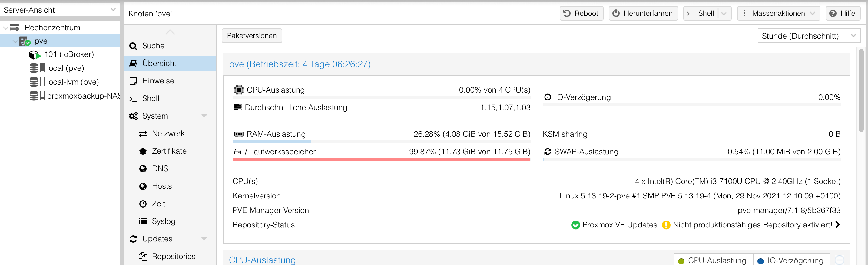
Task: Click the Reboot button
Action: [x=581, y=14]
